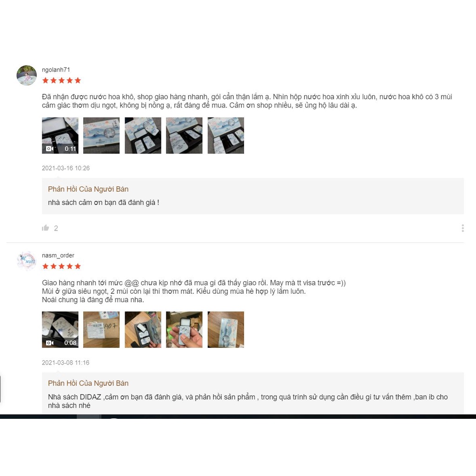Screen dimensions: 476x476
Task: Open nasm_order's profile avatar
Action: (26, 261)
